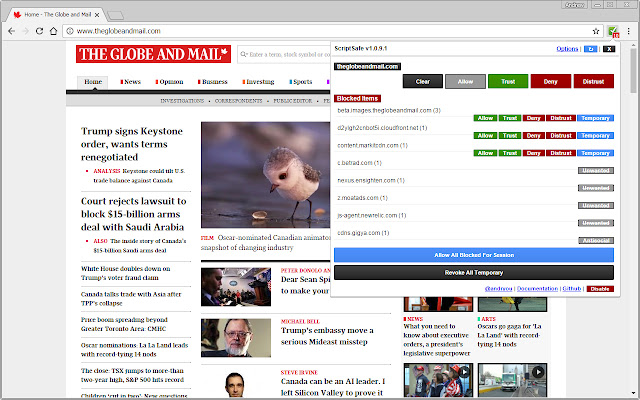The width and height of the screenshot is (640, 400).
Task: Click the large green Trust button
Action: click(x=508, y=81)
